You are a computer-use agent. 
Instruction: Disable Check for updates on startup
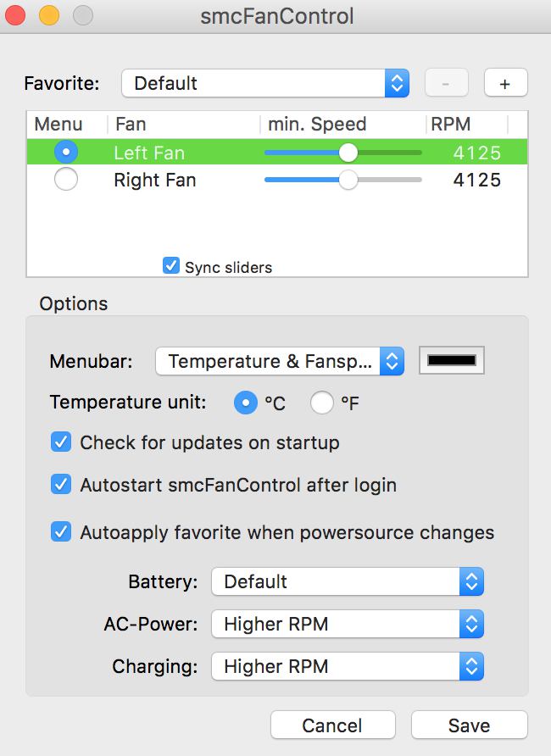(x=61, y=442)
